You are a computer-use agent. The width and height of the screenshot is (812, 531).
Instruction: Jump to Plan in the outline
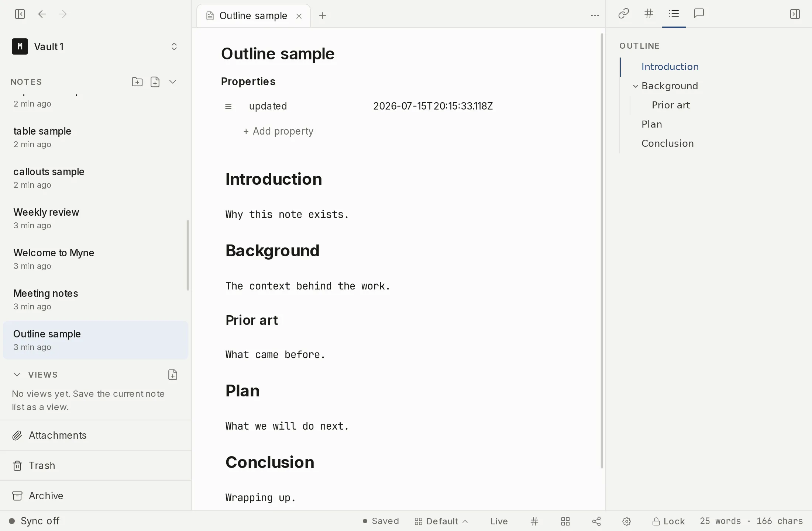[651, 124]
